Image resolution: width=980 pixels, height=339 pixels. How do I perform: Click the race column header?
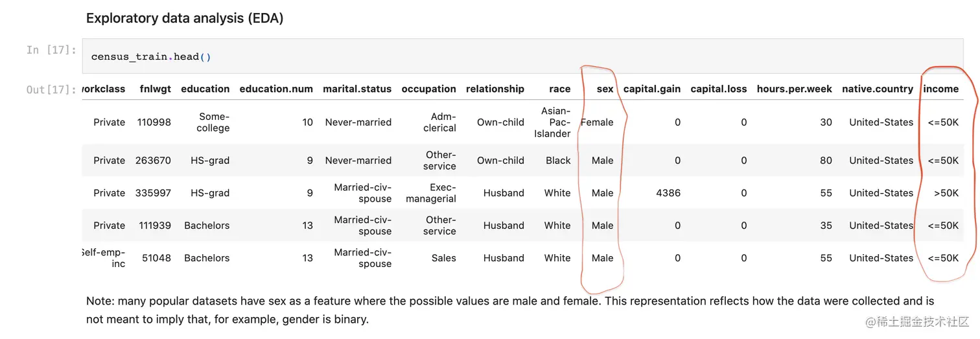click(x=559, y=89)
